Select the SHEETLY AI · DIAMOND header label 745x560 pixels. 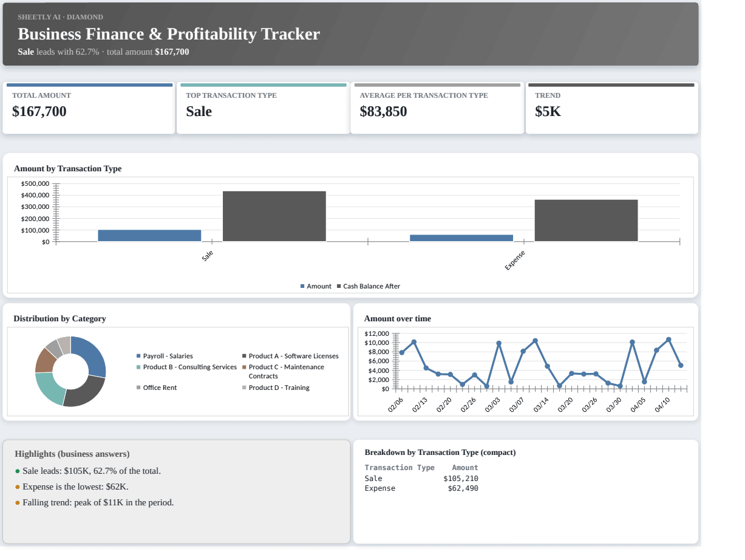[60, 17]
